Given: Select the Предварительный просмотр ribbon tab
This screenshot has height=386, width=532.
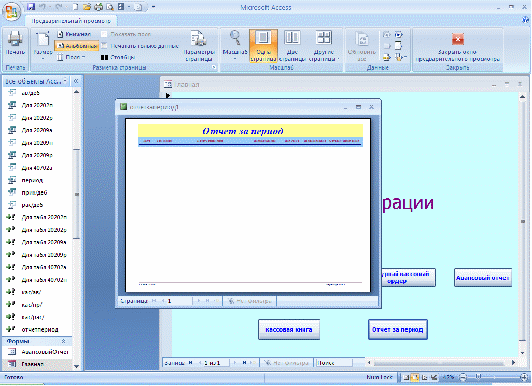Looking at the screenshot, I should click(x=71, y=21).
